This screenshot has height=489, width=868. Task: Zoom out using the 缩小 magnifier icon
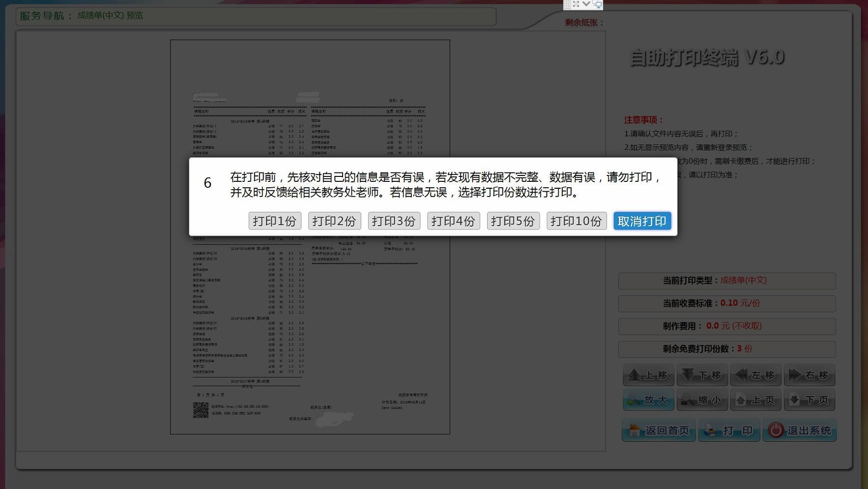pos(688,401)
